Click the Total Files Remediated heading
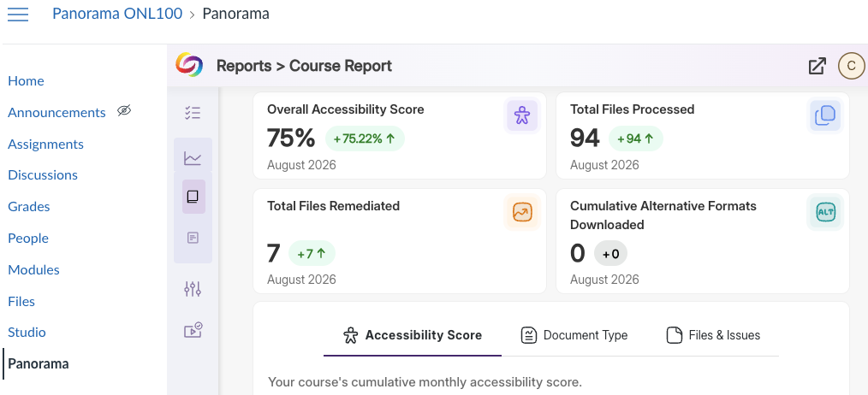Screen dimensions: 868x395 [333, 206]
